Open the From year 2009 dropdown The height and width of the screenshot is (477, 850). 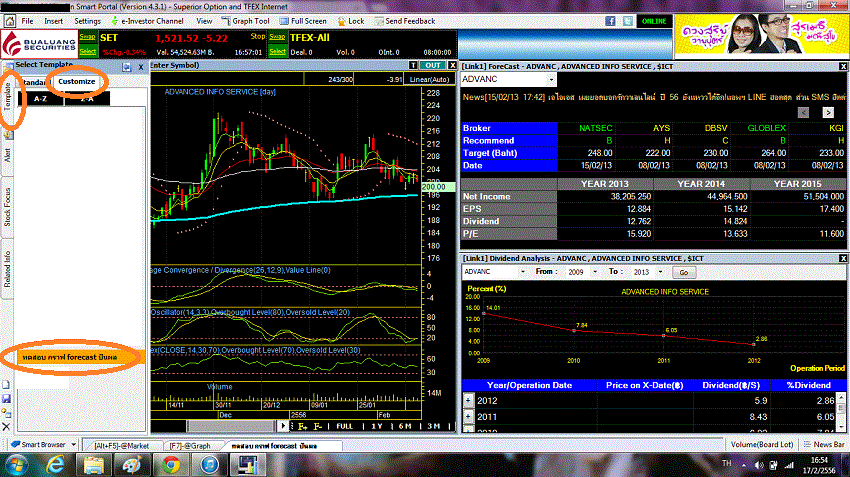(595, 272)
